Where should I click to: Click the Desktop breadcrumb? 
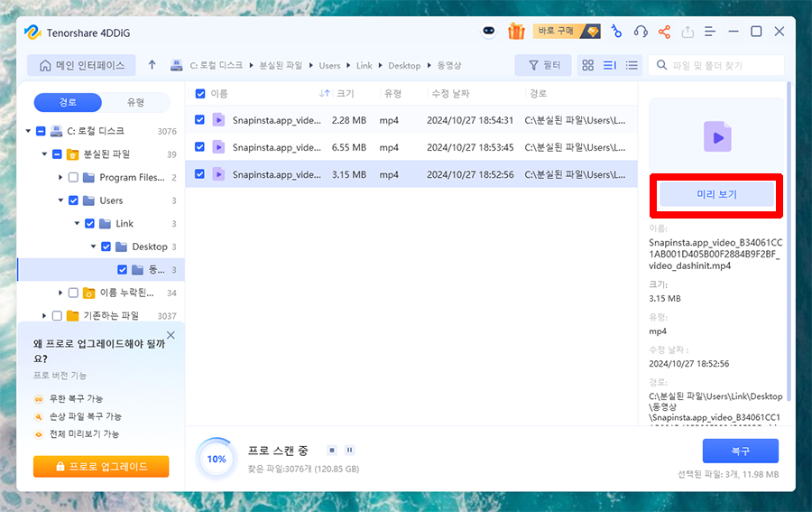(404, 65)
